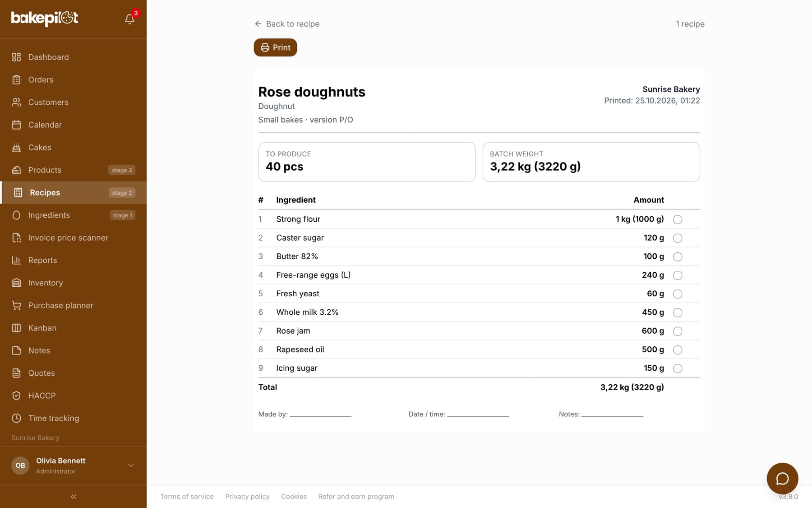This screenshot has width=812, height=508.
Task: Click the Cakes icon in sidebar
Action: 16,147
